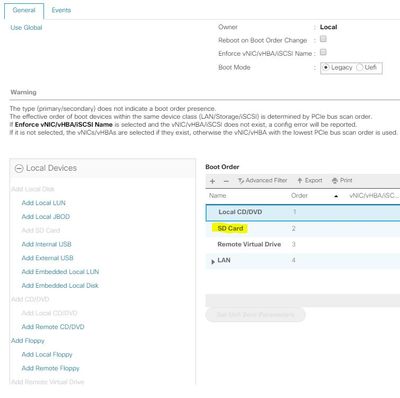This screenshot has width=400, height=398.
Task: Click order value 1 for Local CD/DVD
Action: click(294, 212)
